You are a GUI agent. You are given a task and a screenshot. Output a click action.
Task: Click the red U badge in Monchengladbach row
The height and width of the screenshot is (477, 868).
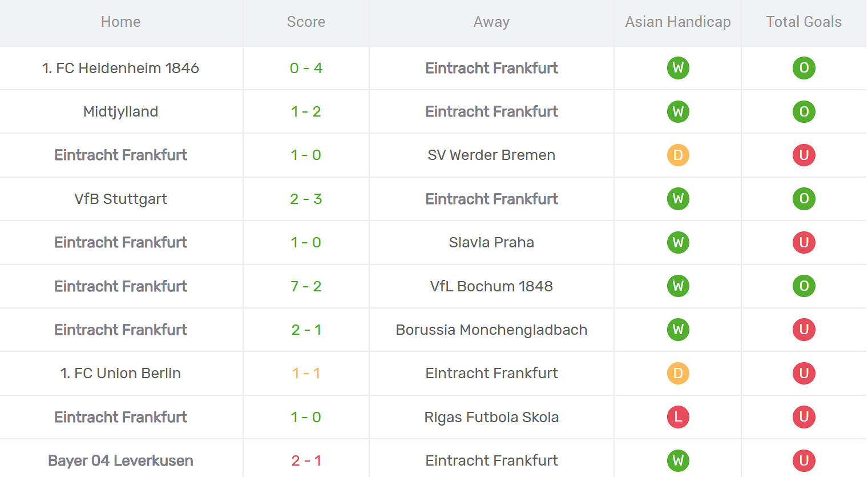804,330
